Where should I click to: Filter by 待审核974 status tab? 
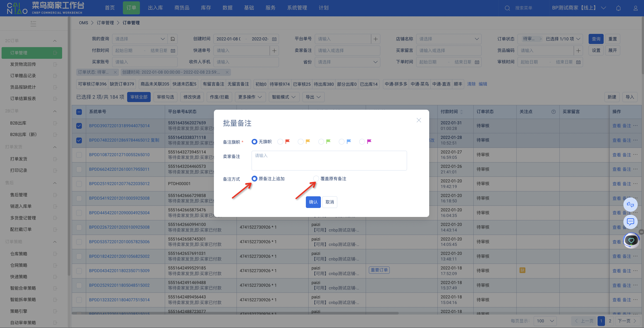(x=279, y=84)
